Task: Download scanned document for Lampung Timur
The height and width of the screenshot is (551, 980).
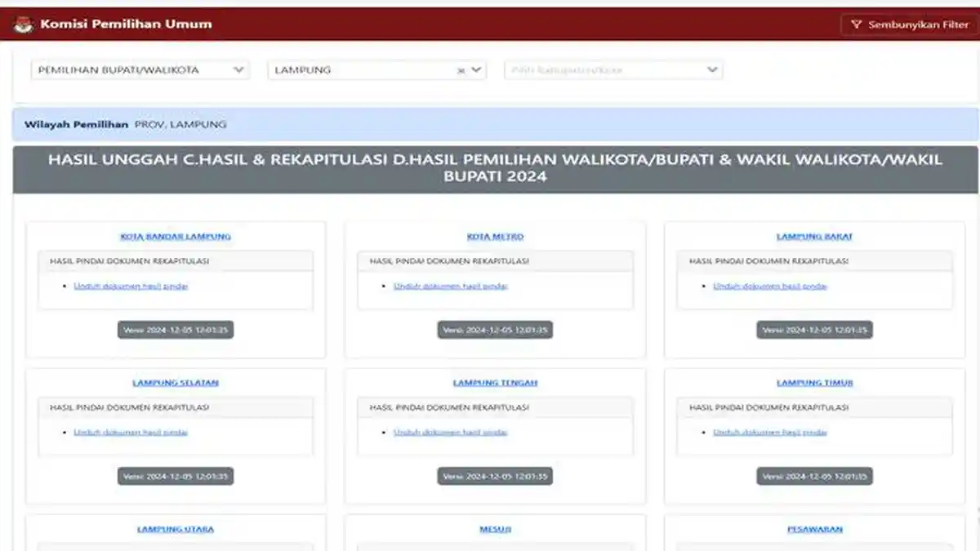Action: (770, 433)
